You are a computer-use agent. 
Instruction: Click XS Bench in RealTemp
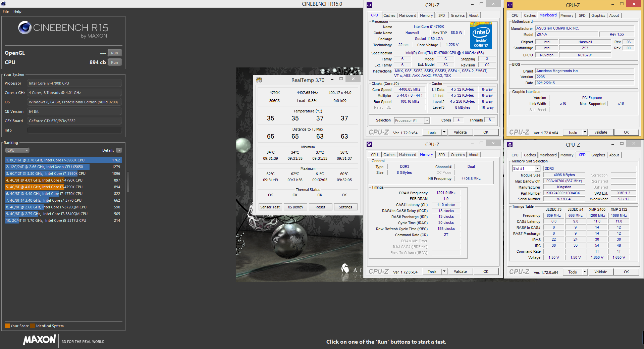(295, 207)
